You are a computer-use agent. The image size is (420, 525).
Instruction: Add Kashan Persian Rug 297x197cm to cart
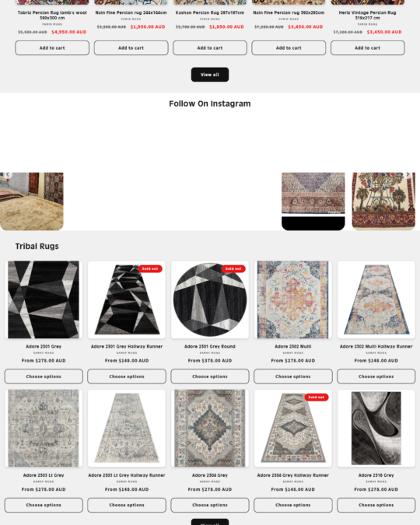tap(210, 48)
